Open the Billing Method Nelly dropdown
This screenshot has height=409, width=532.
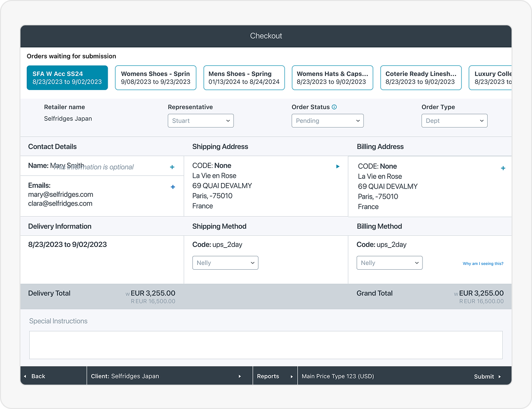pyautogui.click(x=389, y=263)
